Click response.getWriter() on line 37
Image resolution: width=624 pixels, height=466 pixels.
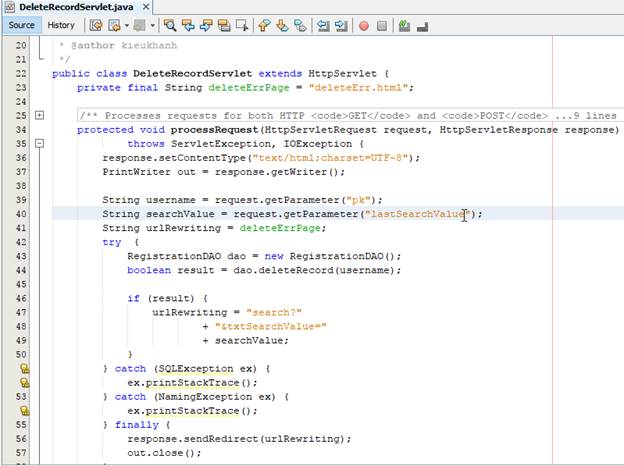[x=277, y=172]
